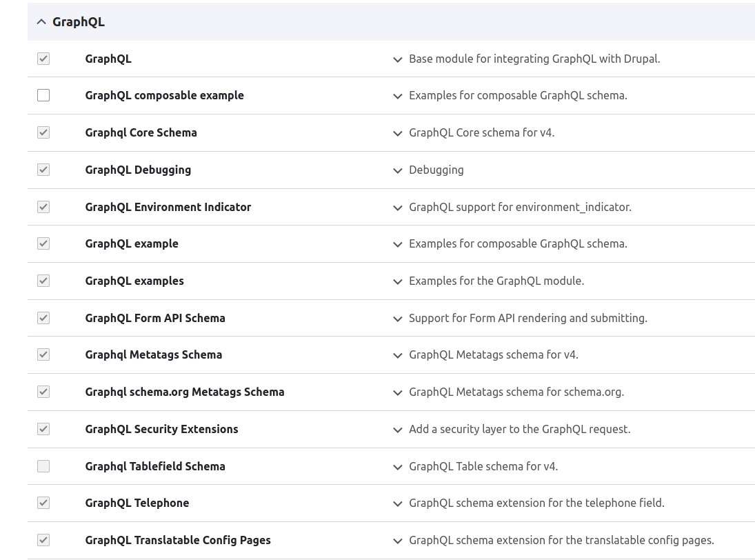This screenshot has width=755, height=560.
Task: Click 'GraphQL Table schema for v4.' description
Action: (483, 466)
